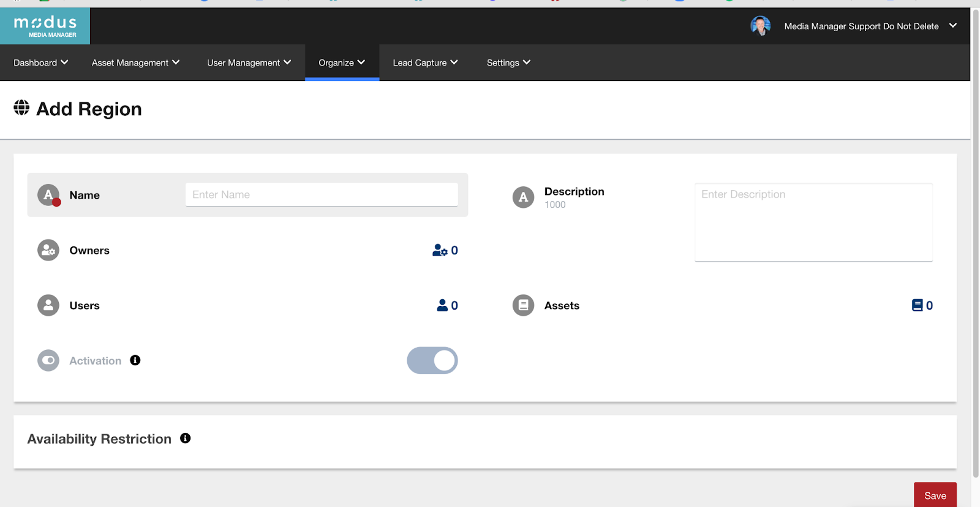Image resolution: width=980 pixels, height=507 pixels.
Task: Open the Settings menu
Action: point(508,63)
